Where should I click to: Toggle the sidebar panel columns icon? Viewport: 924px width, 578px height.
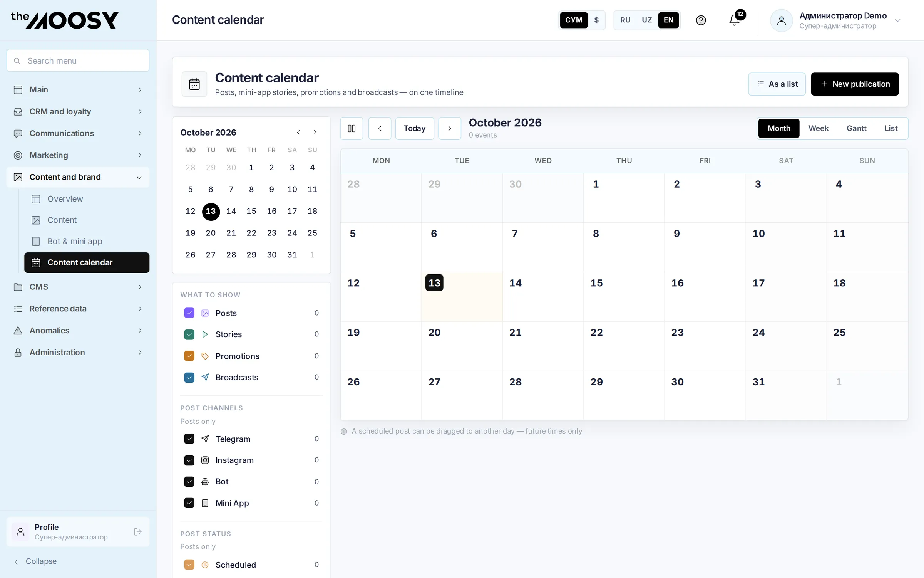tap(352, 128)
